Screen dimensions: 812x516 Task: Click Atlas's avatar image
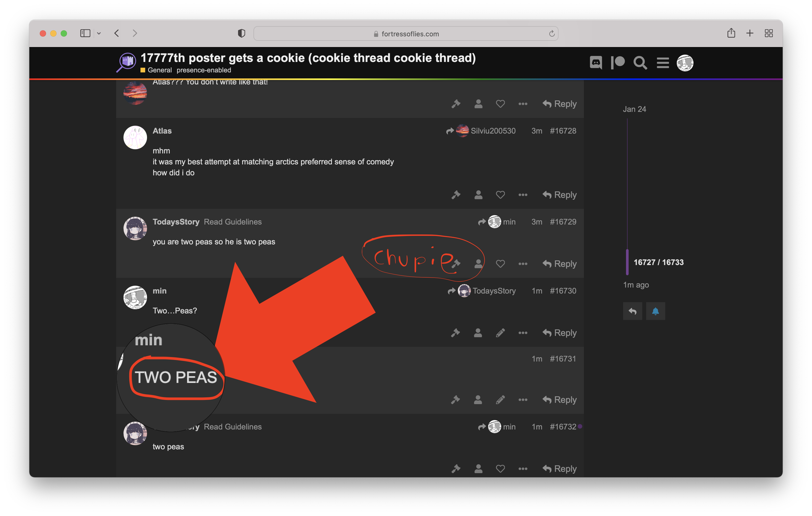135,137
